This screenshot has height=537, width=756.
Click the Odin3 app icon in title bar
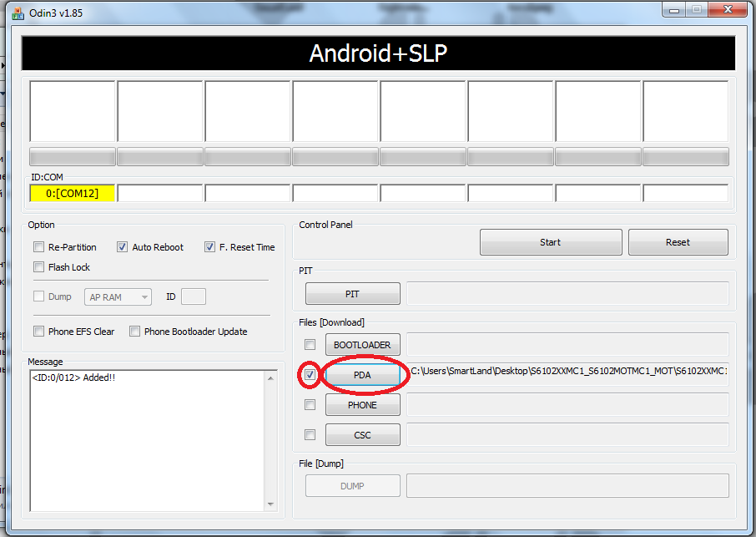coord(18,13)
